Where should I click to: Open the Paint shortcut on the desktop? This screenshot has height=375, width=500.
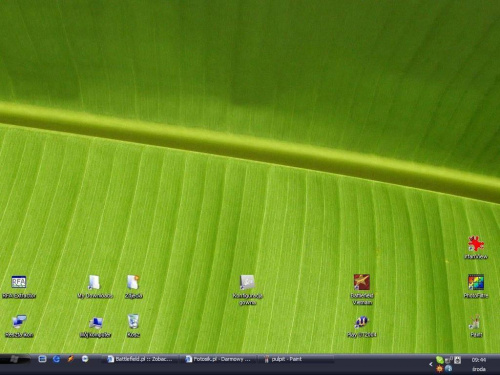476,325
